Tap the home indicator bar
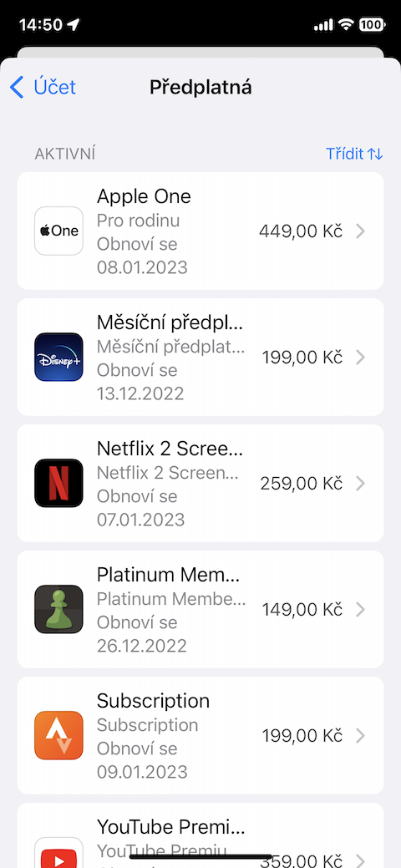 coord(200,856)
